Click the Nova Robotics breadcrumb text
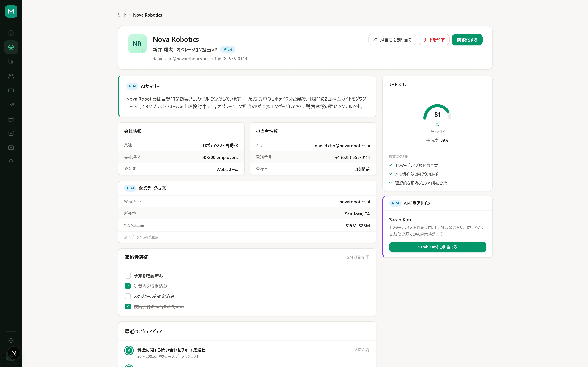This screenshot has height=367, width=588. [147, 15]
